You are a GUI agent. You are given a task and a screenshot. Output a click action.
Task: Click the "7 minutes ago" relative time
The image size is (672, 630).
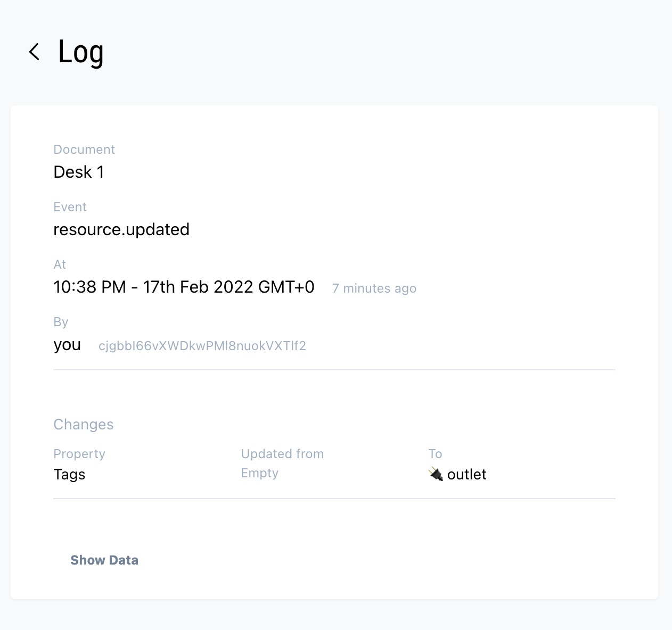[374, 288]
